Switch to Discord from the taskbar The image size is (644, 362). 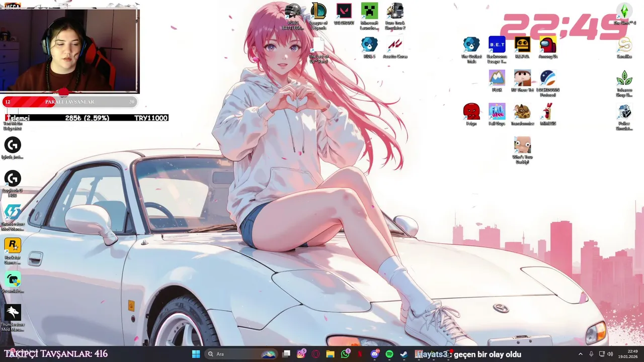tap(374, 354)
